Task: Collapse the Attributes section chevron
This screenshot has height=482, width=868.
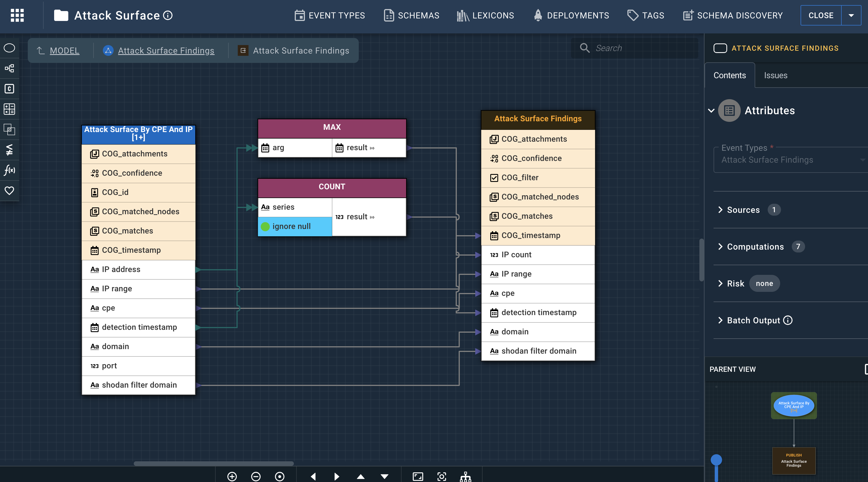Action: click(x=711, y=111)
